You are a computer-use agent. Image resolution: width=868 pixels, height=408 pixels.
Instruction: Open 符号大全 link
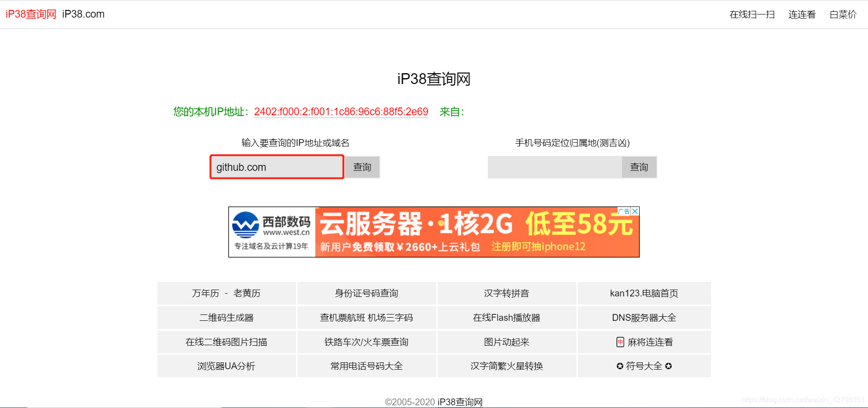click(x=644, y=366)
